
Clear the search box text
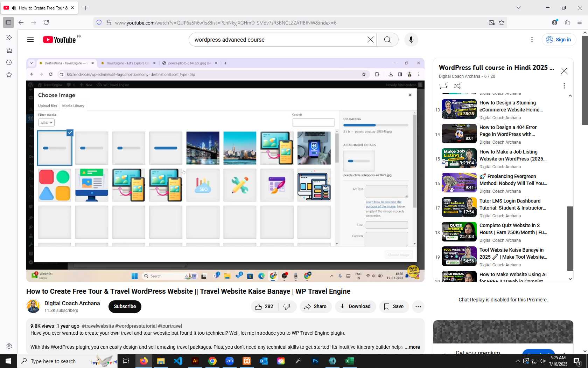pyautogui.click(x=370, y=40)
